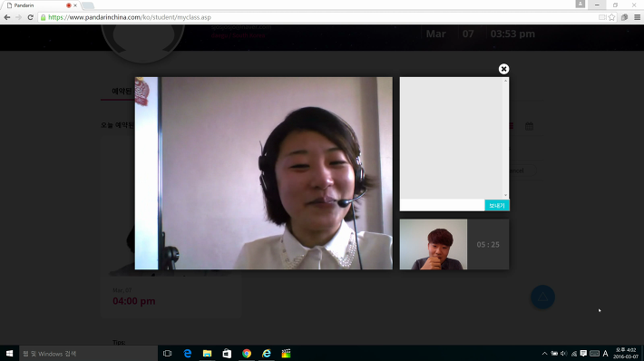Open the Windows Store from taskbar
The image size is (644, 361).
[x=227, y=353]
